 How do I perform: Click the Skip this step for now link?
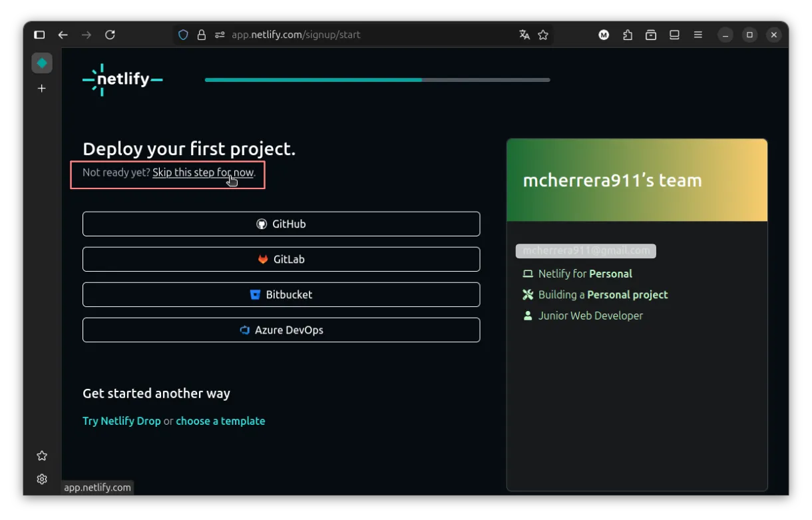[x=202, y=172]
